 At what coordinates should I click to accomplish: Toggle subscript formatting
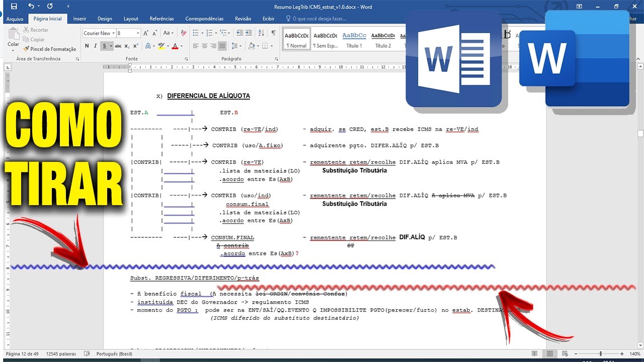pos(128,46)
